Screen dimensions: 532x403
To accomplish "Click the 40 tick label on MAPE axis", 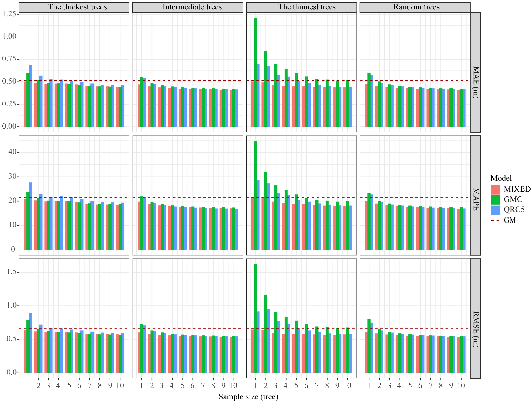I will (12, 152).
